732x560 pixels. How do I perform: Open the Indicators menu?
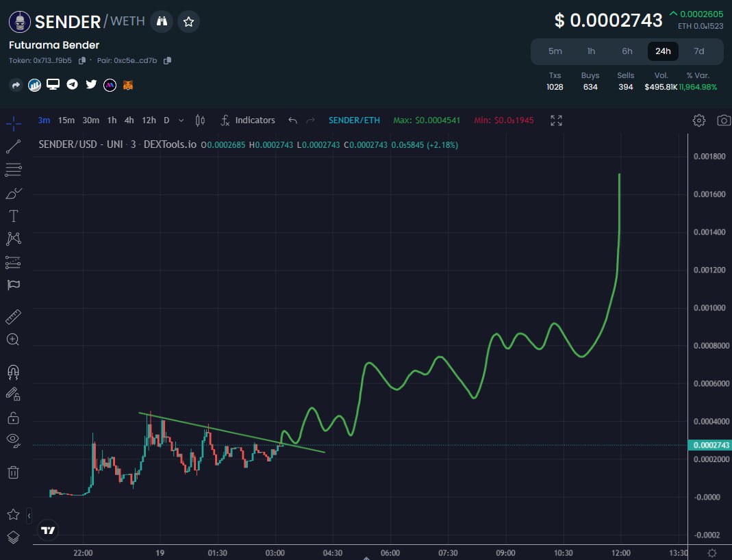coord(248,120)
